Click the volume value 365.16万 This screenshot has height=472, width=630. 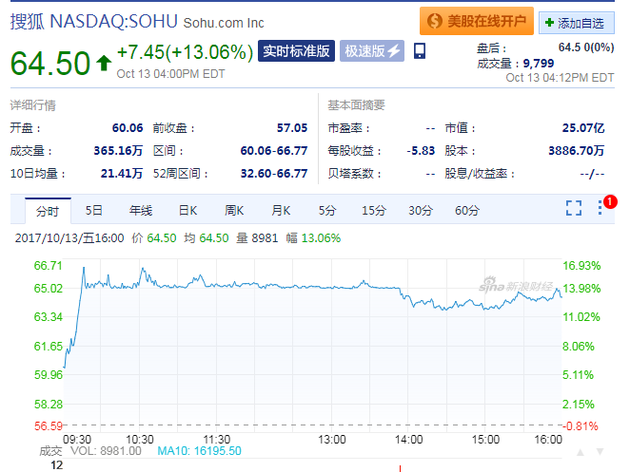[118, 151]
